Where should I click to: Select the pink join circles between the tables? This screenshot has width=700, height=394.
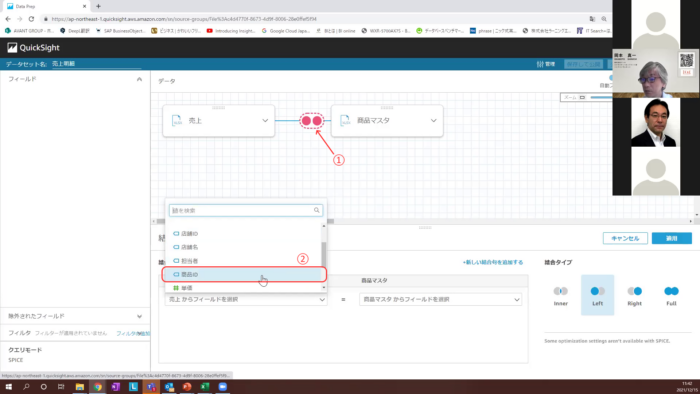point(312,120)
